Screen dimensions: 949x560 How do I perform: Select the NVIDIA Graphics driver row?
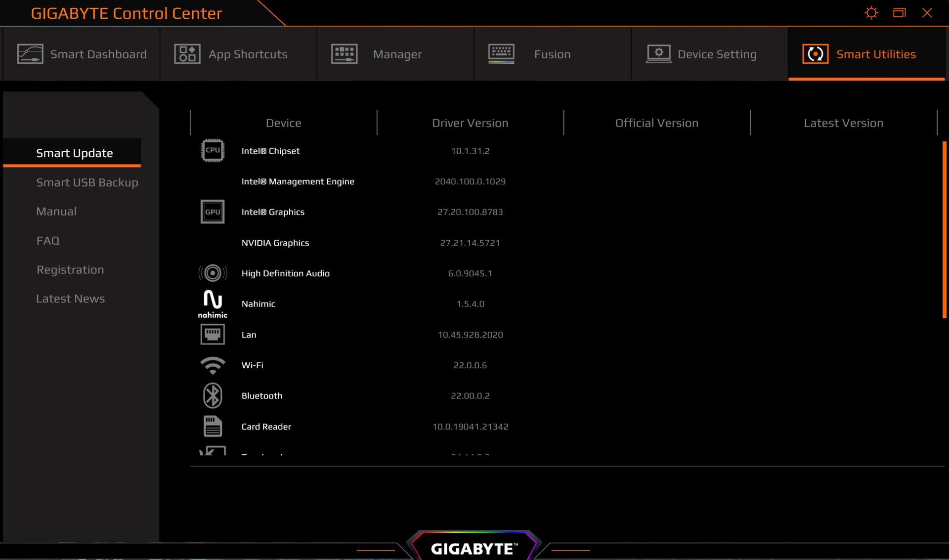[275, 243]
